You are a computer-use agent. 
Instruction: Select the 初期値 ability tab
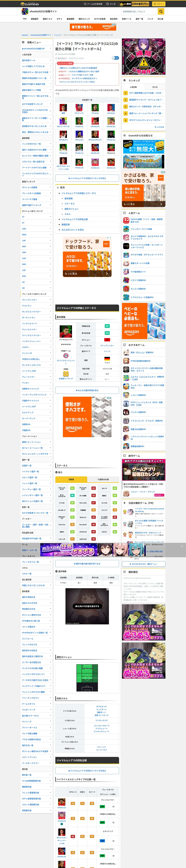(71, 479)
